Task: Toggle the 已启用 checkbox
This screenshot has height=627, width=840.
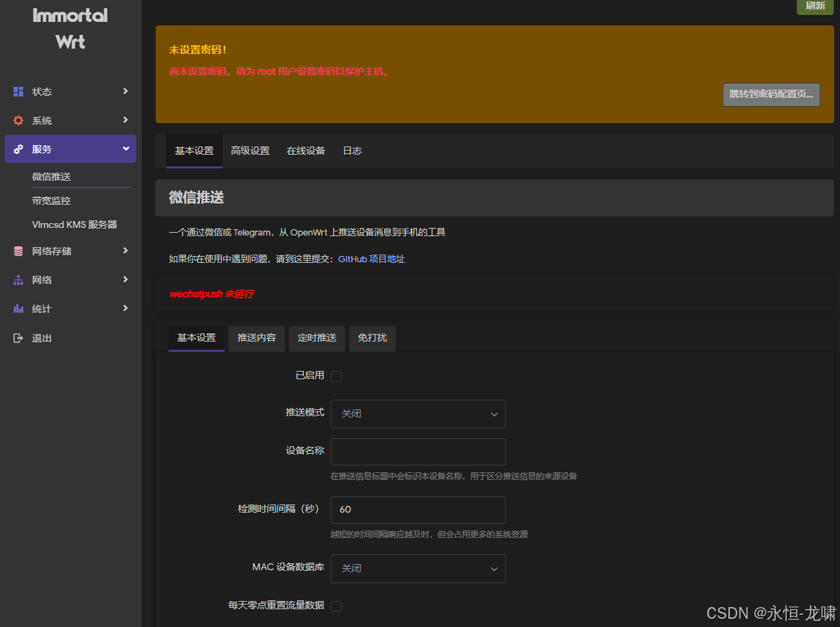Action: [336, 376]
